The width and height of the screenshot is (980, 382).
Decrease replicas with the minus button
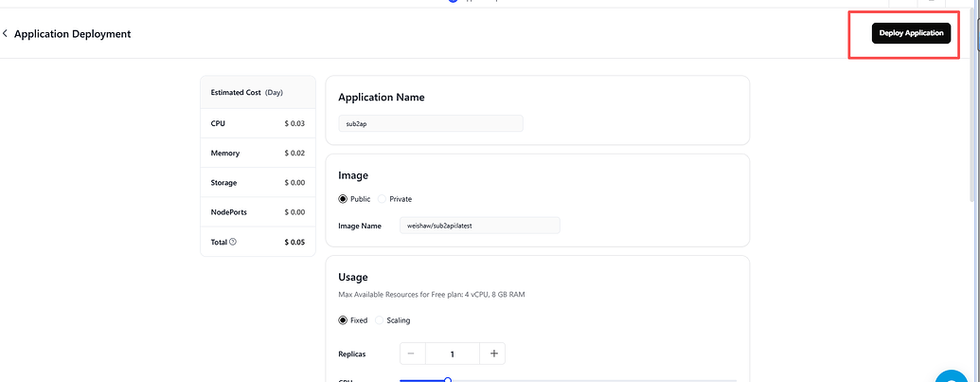click(411, 354)
